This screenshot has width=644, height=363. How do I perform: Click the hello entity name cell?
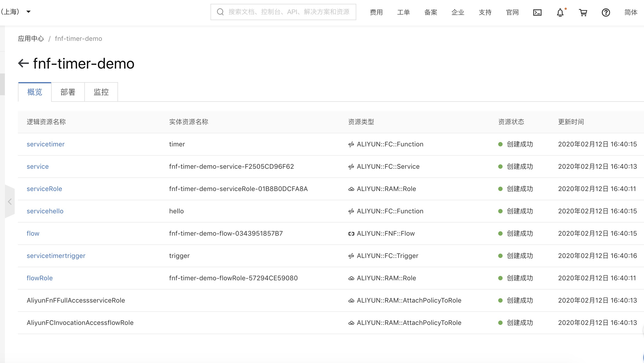click(x=177, y=211)
